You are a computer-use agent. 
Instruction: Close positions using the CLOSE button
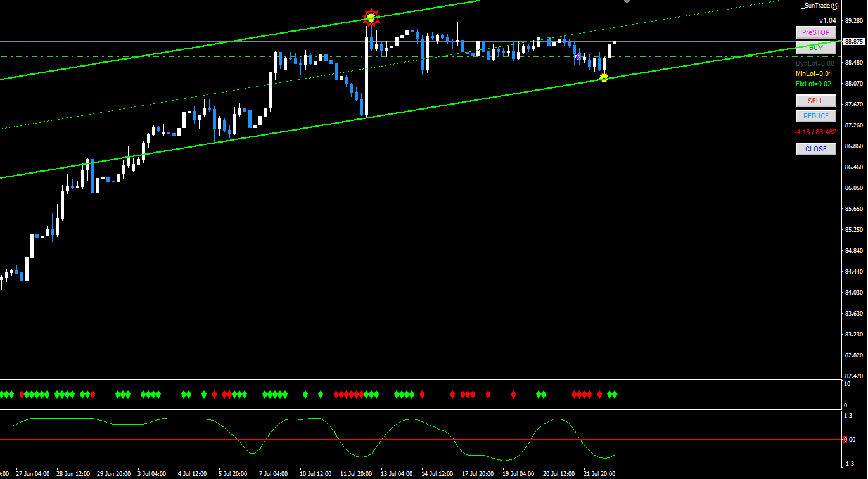pos(816,149)
